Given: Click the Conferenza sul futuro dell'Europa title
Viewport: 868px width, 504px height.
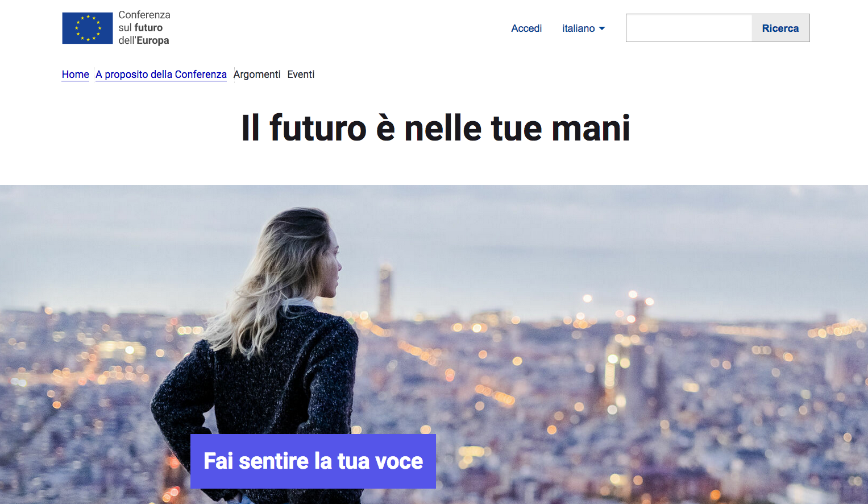Looking at the screenshot, I should [x=144, y=28].
